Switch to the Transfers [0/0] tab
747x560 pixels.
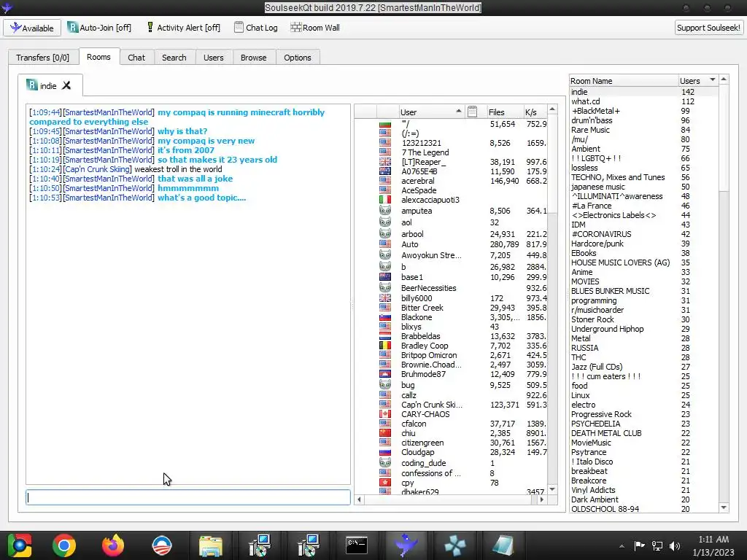(x=42, y=57)
